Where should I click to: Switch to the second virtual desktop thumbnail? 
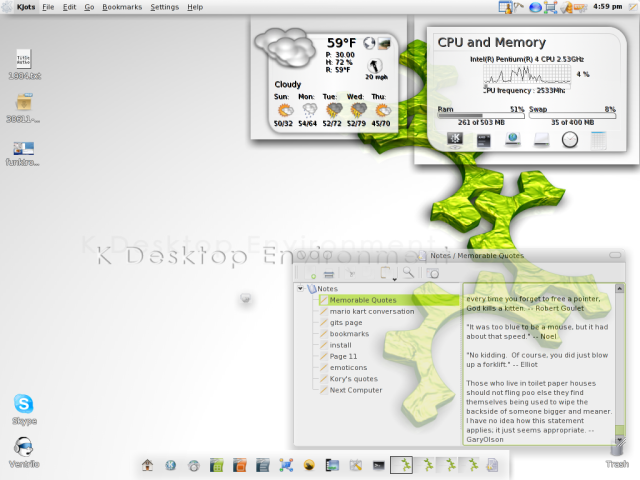(424, 465)
